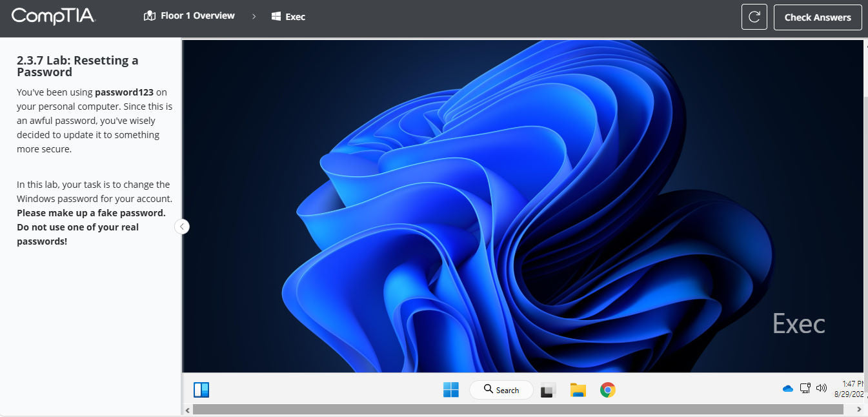This screenshot has height=417, width=868.
Task: Open the Windows Start menu
Action: (450, 390)
